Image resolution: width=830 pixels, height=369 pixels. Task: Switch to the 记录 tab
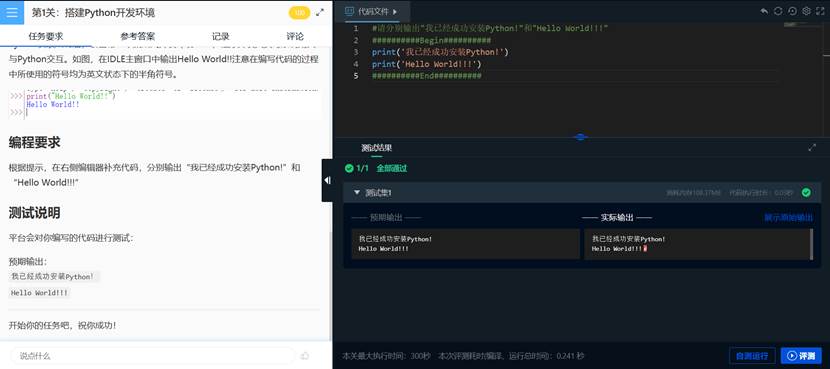point(221,36)
